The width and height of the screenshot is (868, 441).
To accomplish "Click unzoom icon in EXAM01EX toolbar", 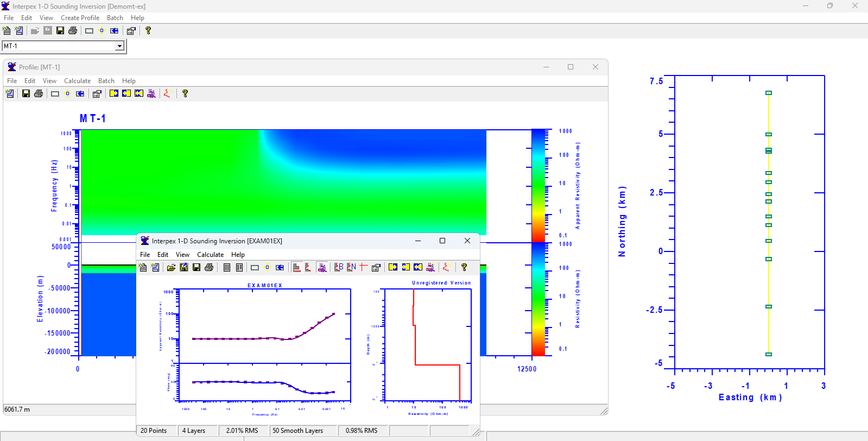I will [x=280, y=267].
